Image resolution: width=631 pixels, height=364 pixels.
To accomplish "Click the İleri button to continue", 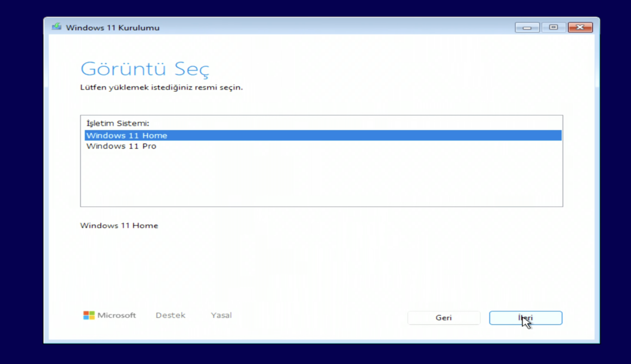I will [525, 318].
